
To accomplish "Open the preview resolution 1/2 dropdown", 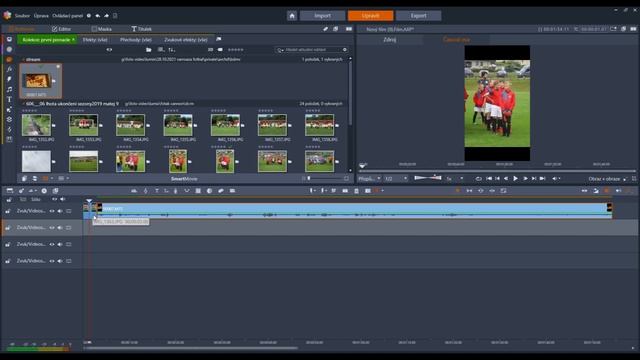I will [x=396, y=178].
